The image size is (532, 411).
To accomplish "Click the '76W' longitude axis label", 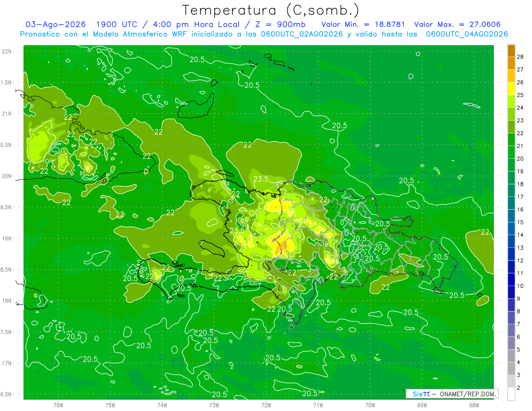I will click(x=58, y=405).
